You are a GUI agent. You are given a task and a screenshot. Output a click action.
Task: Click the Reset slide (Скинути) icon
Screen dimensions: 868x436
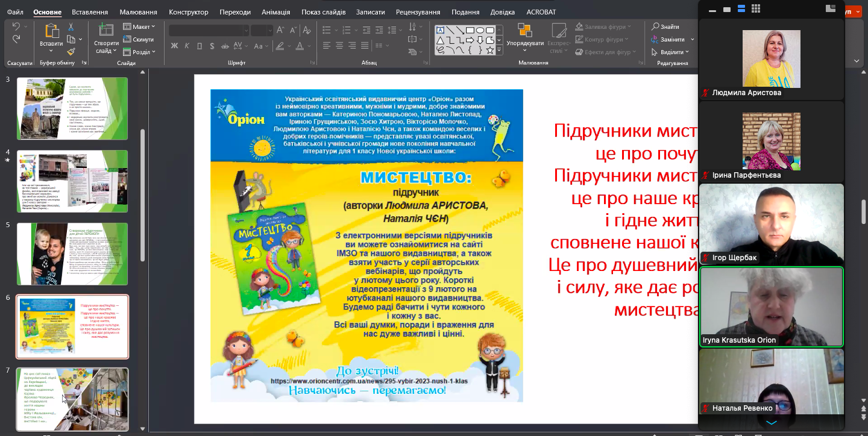coord(139,39)
